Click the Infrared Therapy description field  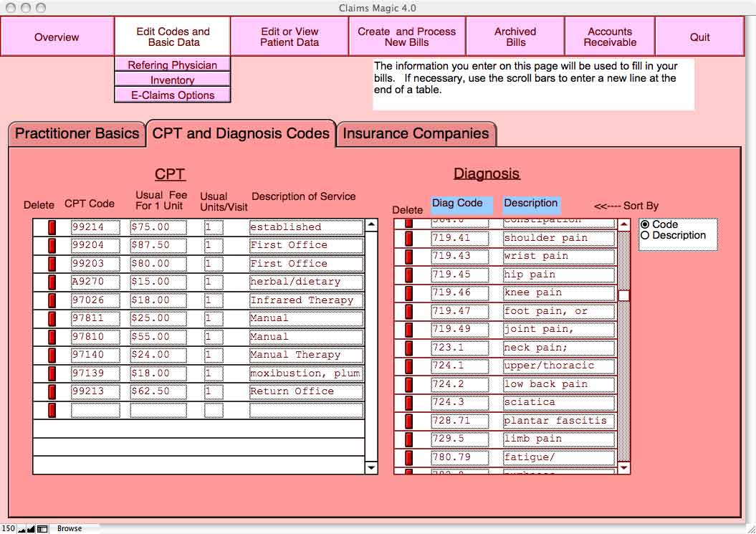point(306,300)
